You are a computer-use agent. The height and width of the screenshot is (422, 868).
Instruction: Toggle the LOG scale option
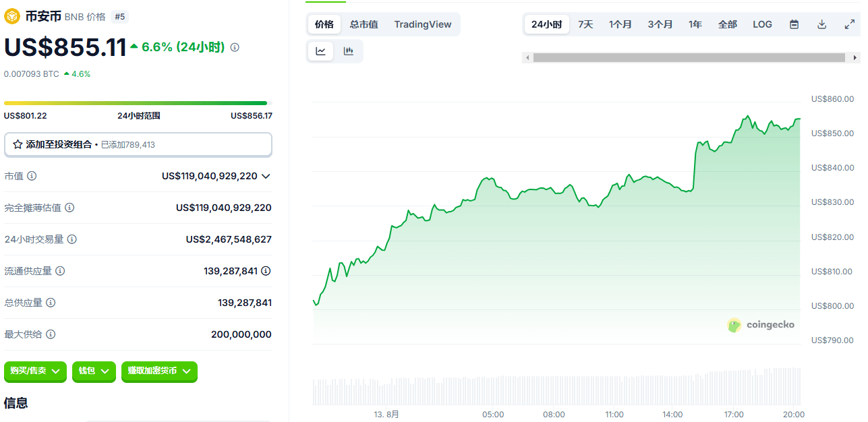click(x=763, y=24)
